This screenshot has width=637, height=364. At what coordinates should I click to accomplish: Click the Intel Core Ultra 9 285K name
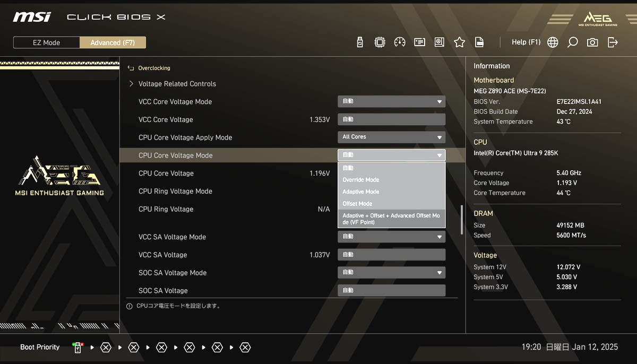tap(516, 153)
